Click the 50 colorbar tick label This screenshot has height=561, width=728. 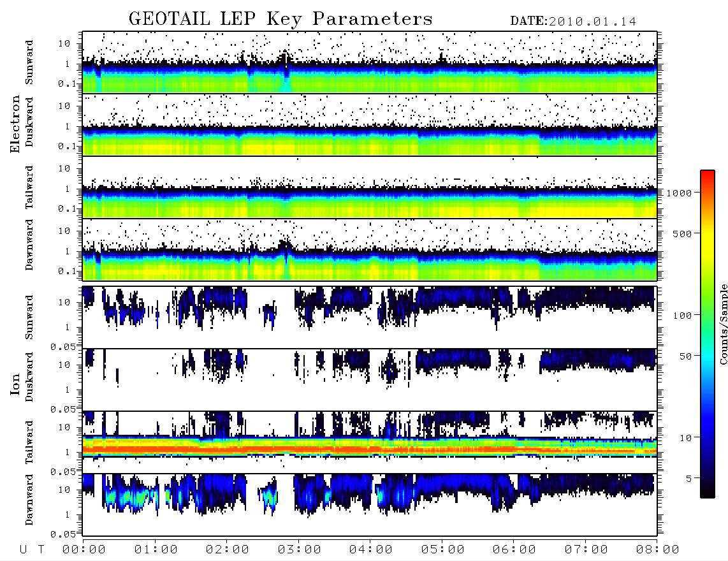(685, 356)
